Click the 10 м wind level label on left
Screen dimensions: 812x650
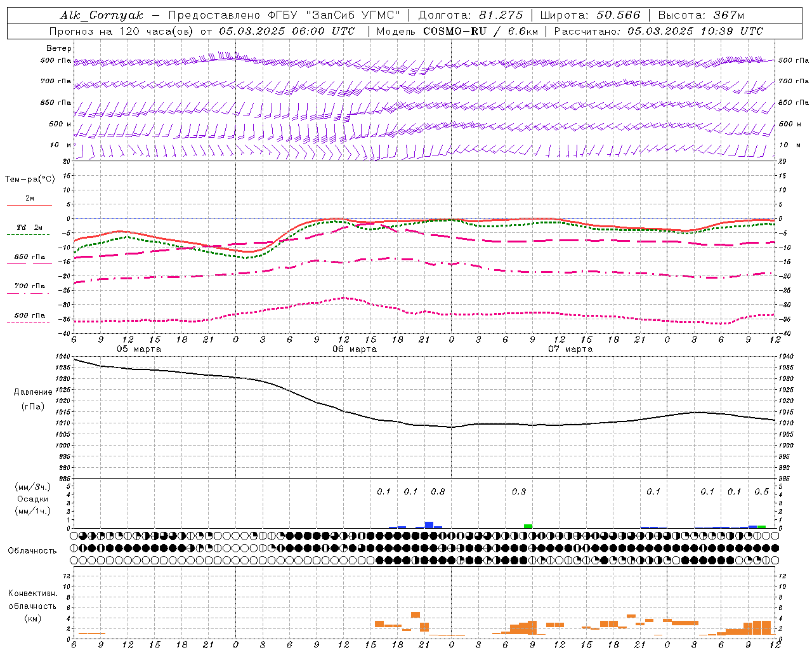(x=60, y=145)
